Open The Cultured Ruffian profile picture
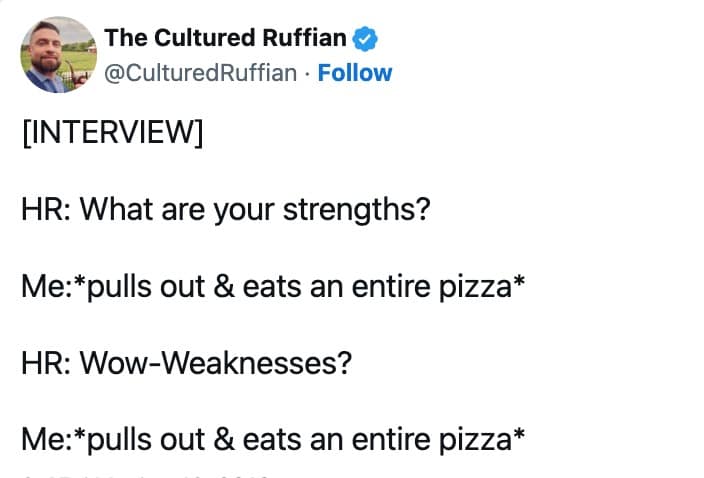The image size is (704, 478). pos(55,54)
